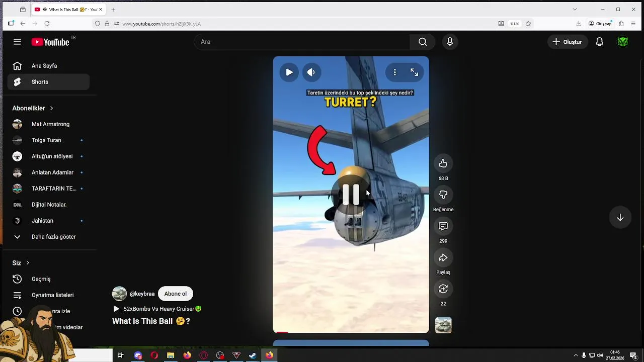644x362 pixels.
Task: Click Oluştur create button
Action: pyautogui.click(x=567, y=42)
